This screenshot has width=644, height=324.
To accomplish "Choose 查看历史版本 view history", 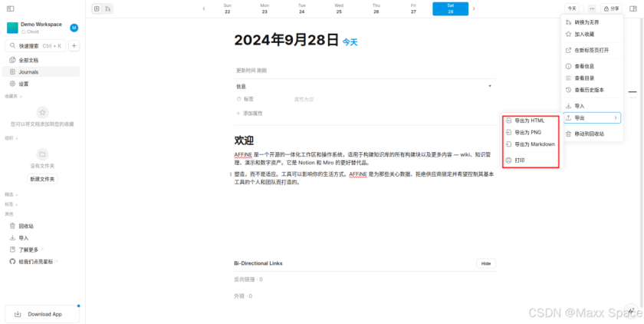I will coord(592,90).
